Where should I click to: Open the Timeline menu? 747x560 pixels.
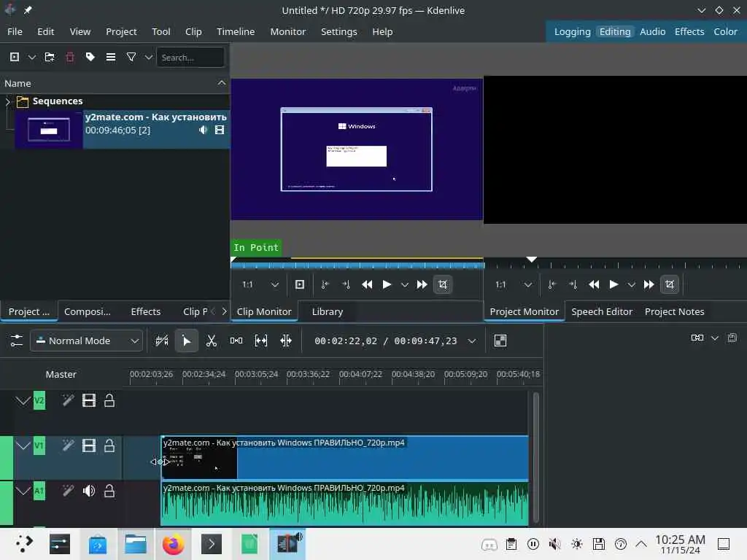[236, 32]
